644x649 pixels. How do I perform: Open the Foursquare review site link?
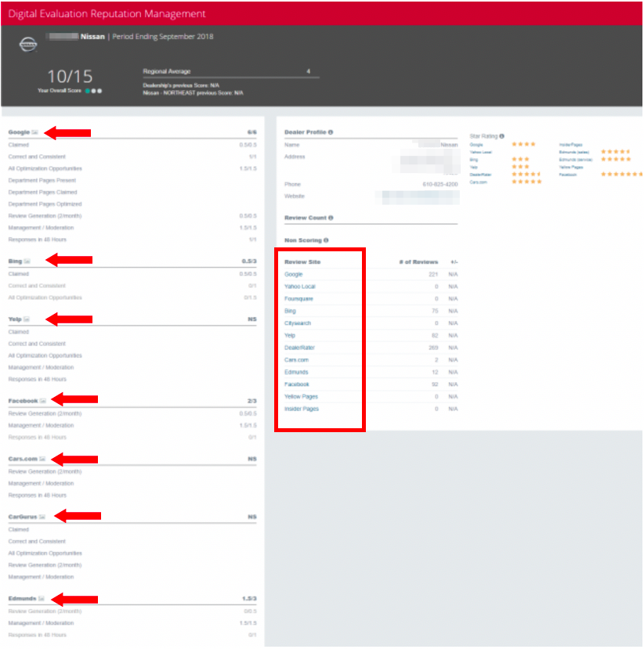click(x=298, y=298)
